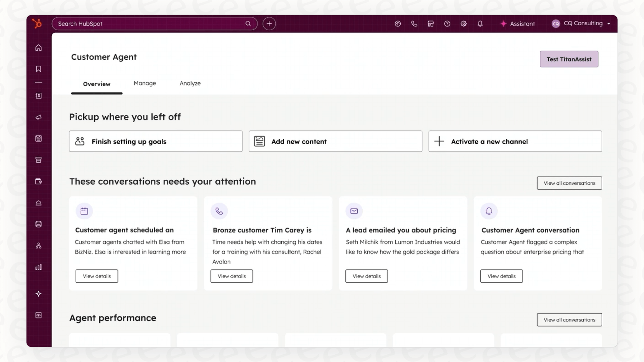Screen dimensions: 644x362
Task: Open notifications from the bell icon
Action: 480,23
